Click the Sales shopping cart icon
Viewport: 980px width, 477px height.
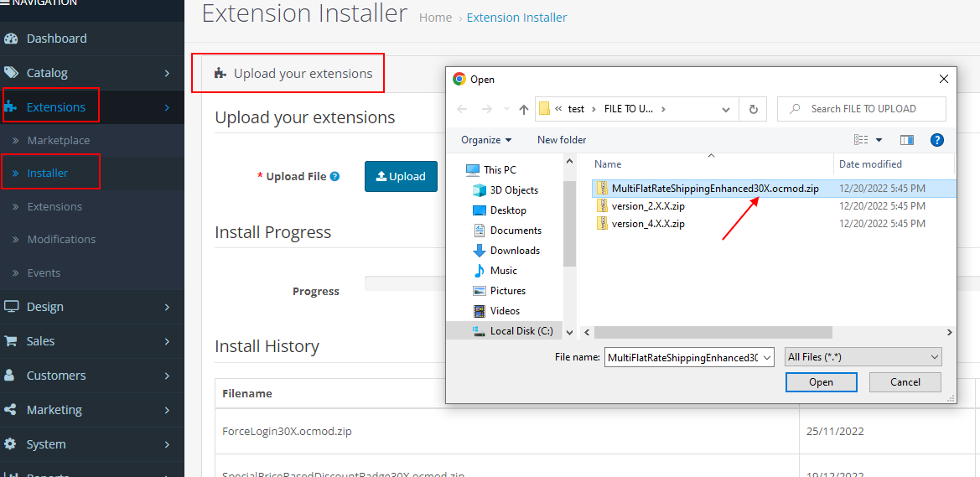point(11,341)
